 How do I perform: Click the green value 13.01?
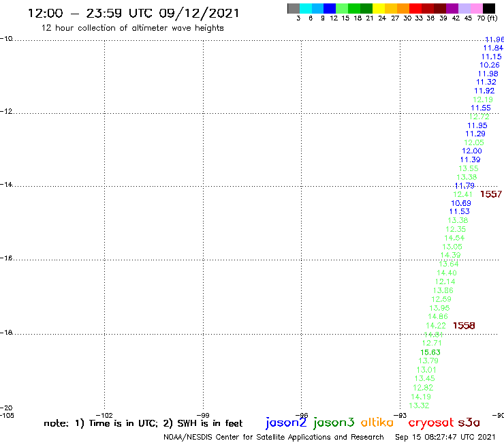(x=426, y=370)
